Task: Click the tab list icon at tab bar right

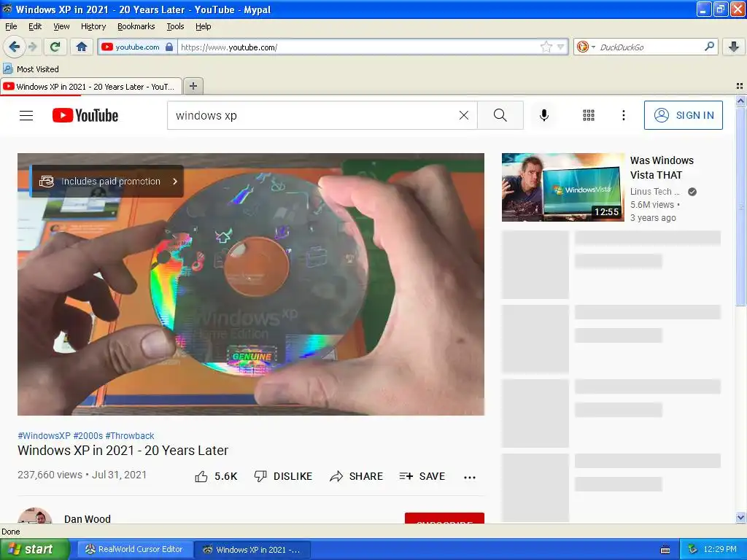Action: click(740, 86)
